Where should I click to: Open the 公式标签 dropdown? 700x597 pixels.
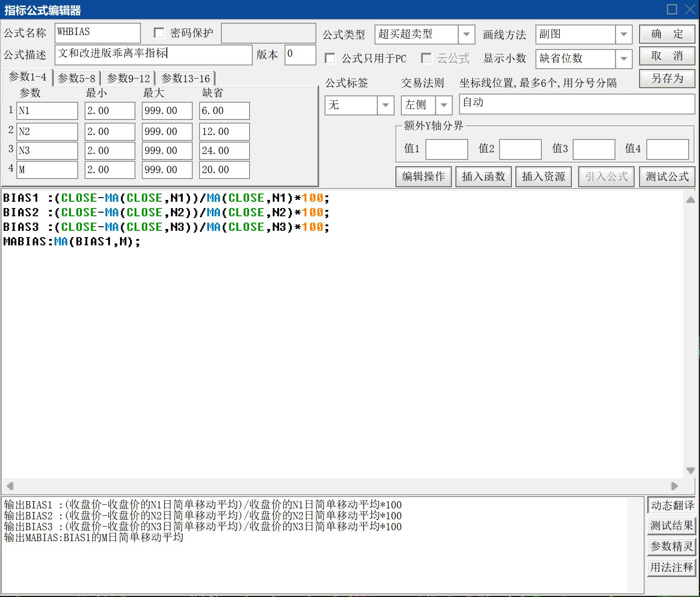coord(385,105)
